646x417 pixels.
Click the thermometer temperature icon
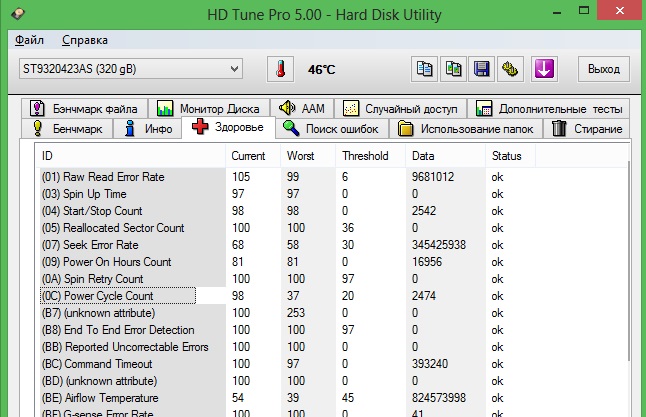tap(280, 69)
